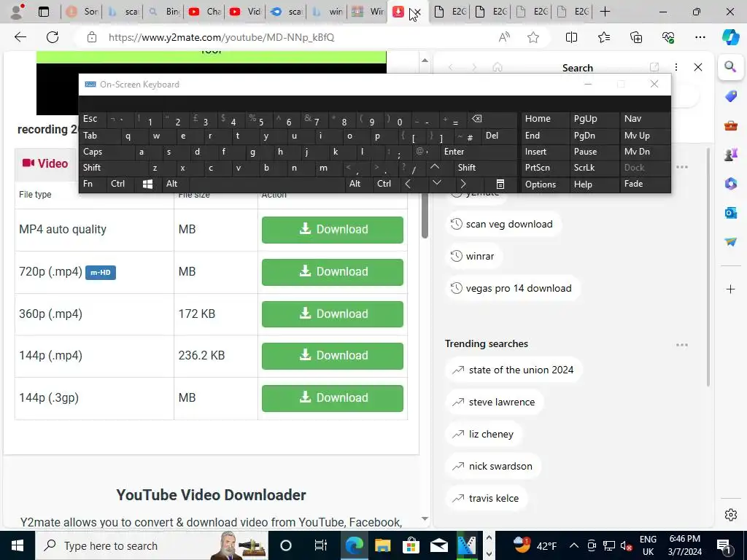
Task: Toggle ScrLk key on On-Screen Keyboard
Action: (x=584, y=168)
